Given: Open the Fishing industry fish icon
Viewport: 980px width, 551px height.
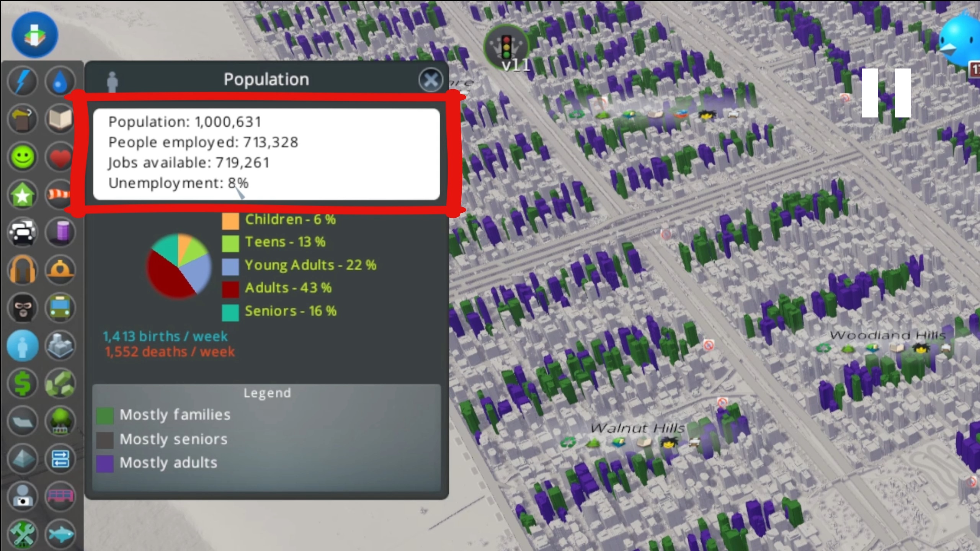Looking at the screenshot, I should (x=60, y=534).
